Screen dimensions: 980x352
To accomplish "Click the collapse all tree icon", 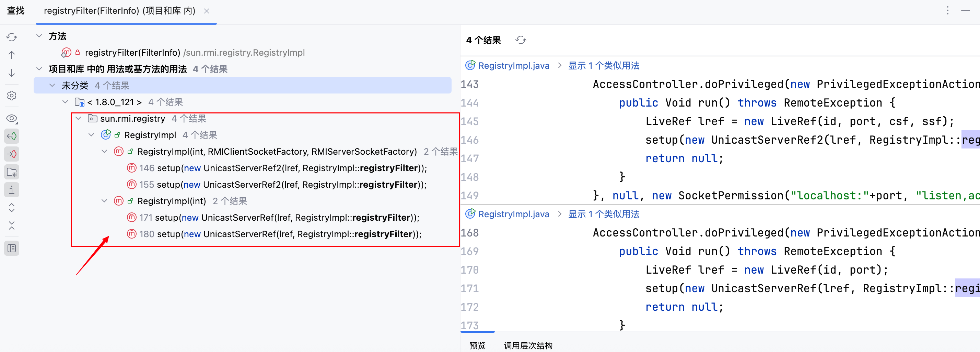I will (12, 225).
